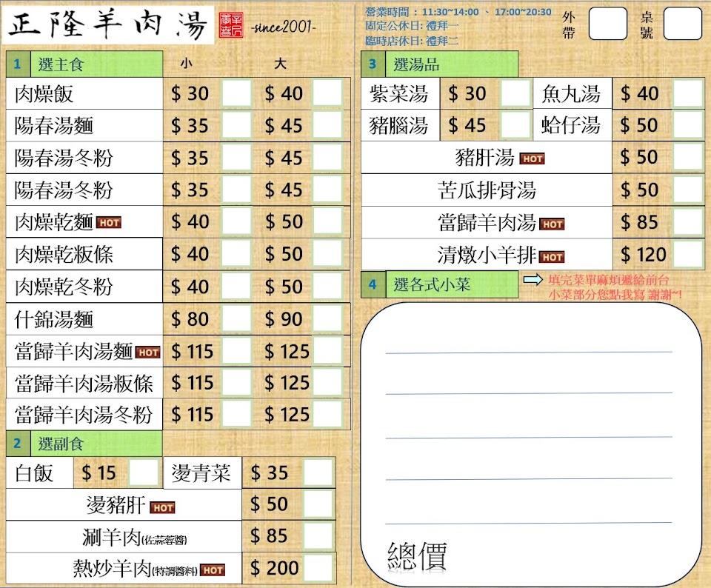Check the large 肉燥飯 $40 box
This screenshot has height=588, width=711.
point(327,93)
